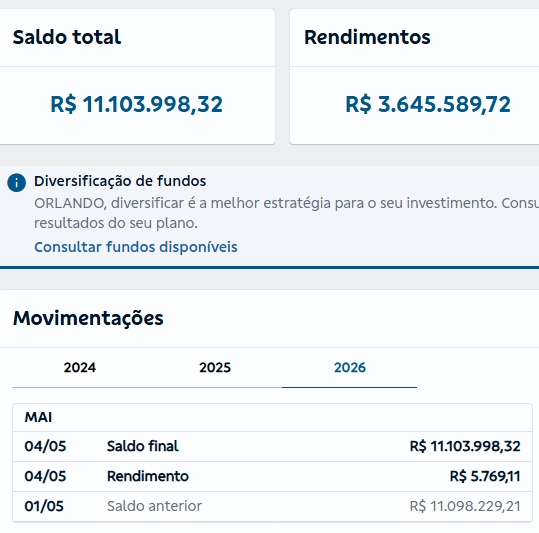Open the Consultar fundos disponíveis link
Viewport: 539px width, 533px height.
[136, 247]
